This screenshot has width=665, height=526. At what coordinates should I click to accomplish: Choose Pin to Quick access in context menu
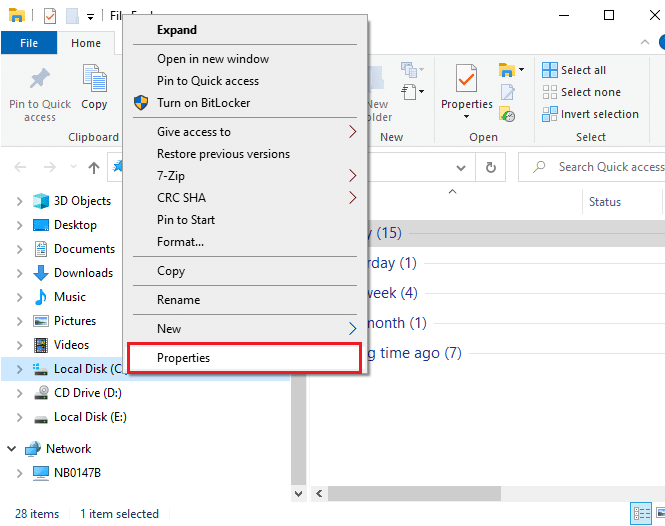tap(245, 81)
